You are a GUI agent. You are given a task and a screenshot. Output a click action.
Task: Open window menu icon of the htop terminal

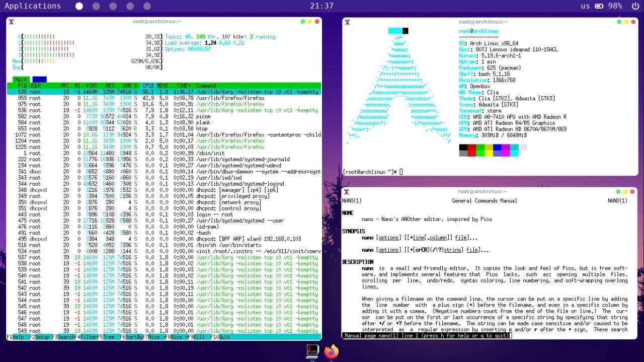pyautogui.click(x=11, y=22)
